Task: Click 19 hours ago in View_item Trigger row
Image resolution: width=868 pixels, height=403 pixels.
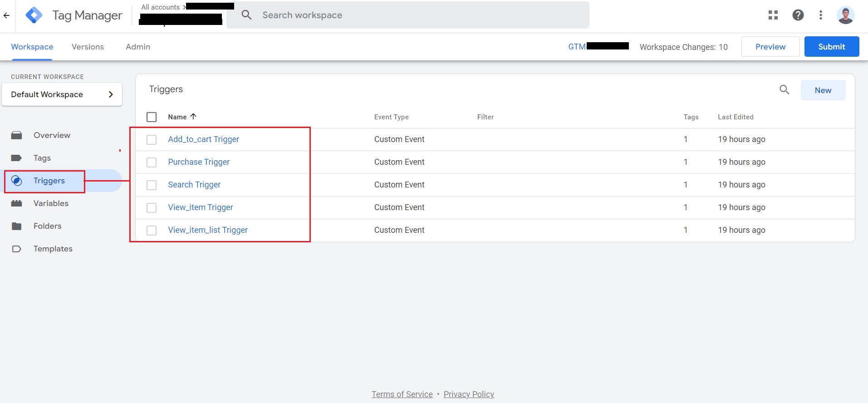Action: pos(741,207)
